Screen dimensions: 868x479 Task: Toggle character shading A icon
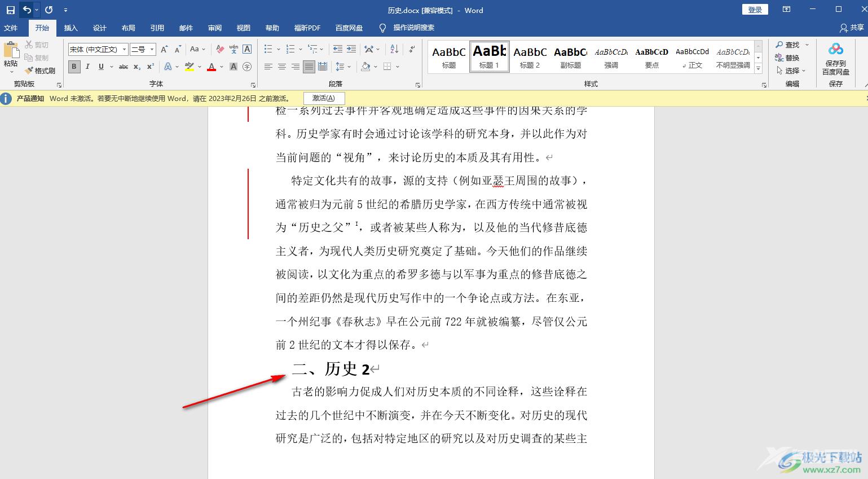pos(233,67)
